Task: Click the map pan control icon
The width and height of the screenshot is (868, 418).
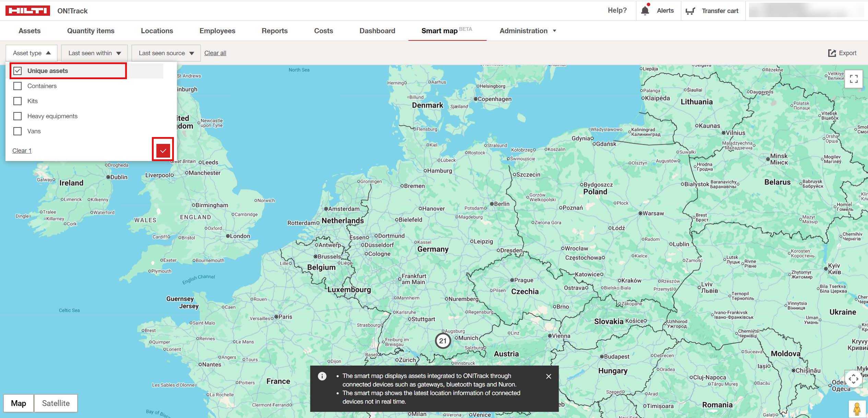Action: tap(853, 379)
